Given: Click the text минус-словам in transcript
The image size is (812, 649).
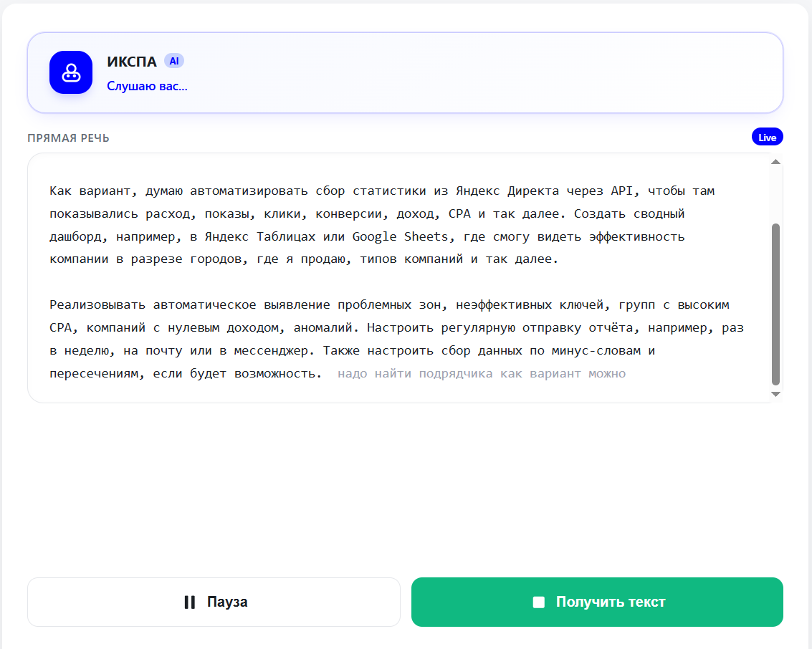Looking at the screenshot, I should (x=596, y=351).
